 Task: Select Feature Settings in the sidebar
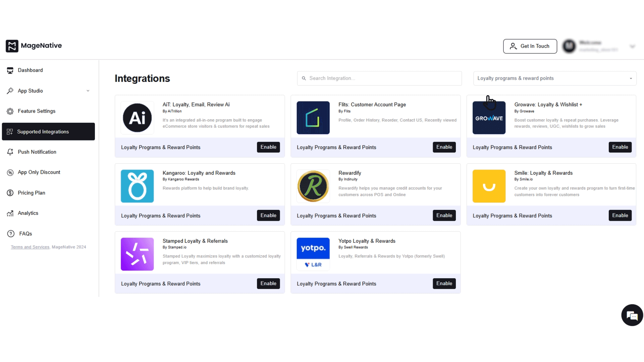(36, 111)
